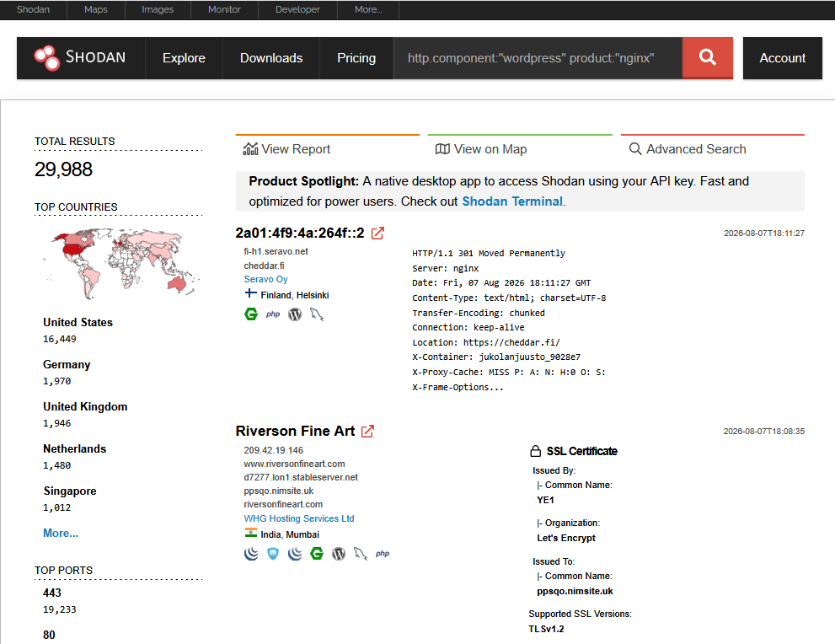The image size is (835, 644).
Task: Follow the Shodan Terminal link
Action: tap(511, 201)
